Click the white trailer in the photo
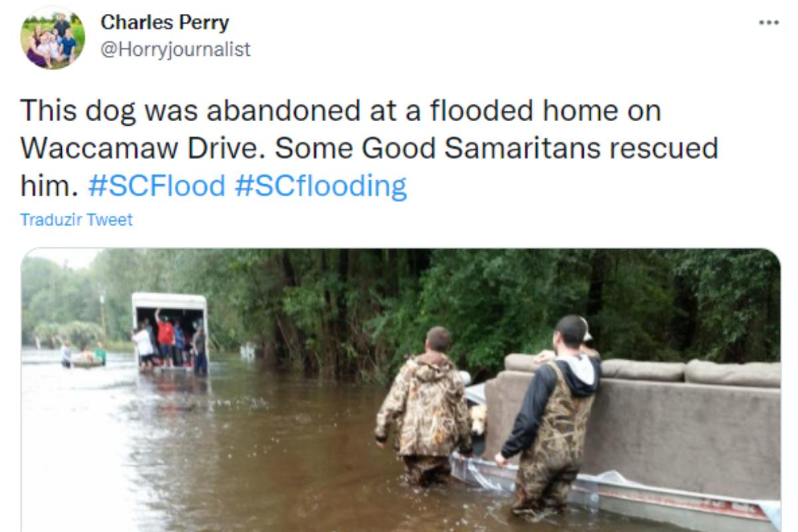The image size is (798, 532). coord(170,332)
